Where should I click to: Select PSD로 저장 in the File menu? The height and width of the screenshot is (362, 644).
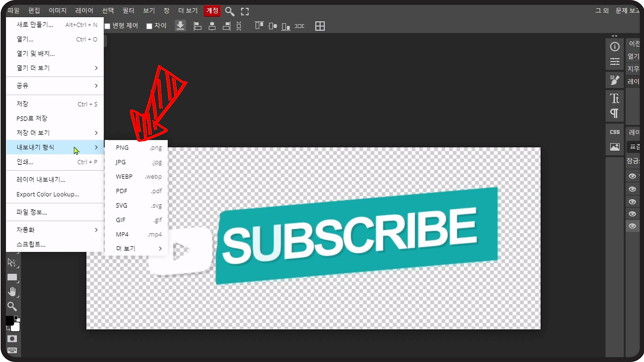tap(32, 118)
